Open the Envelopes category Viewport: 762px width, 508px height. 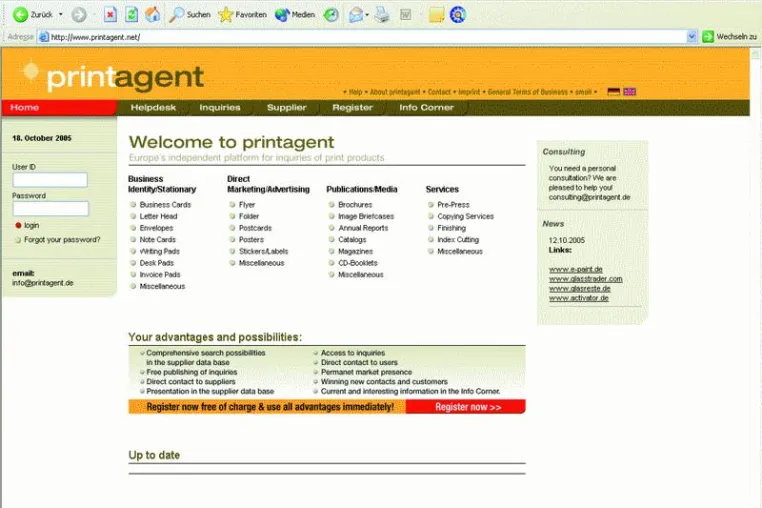(x=156, y=228)
